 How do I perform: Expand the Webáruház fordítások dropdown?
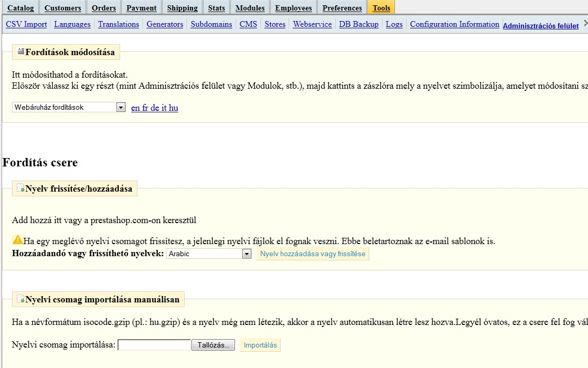click(x=69, y=107)
